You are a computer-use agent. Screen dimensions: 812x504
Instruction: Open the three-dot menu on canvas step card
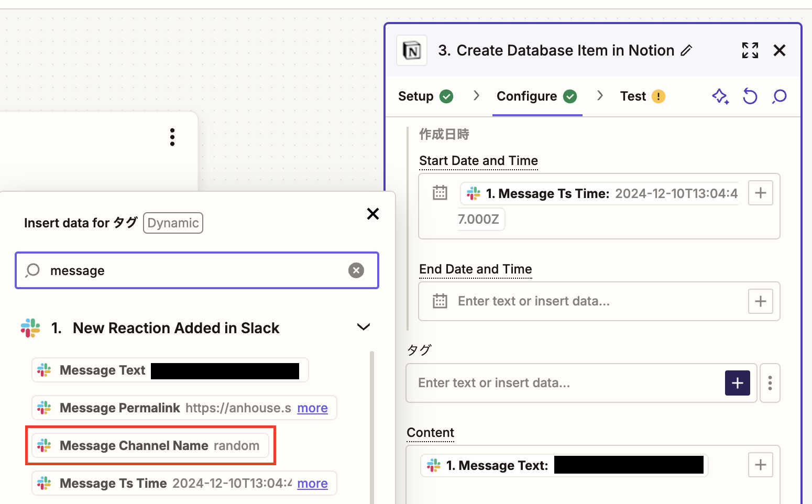tap(172, 137)
